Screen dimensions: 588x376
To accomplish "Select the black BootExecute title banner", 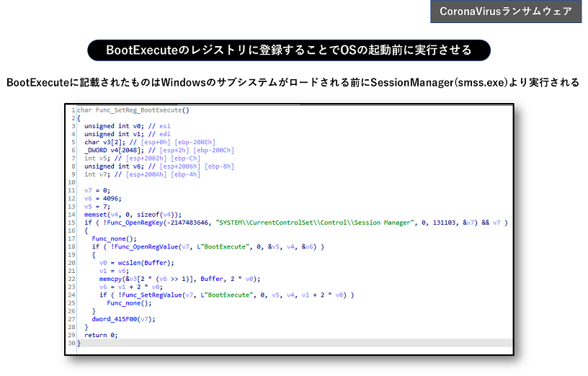I will tap(288, 50).
